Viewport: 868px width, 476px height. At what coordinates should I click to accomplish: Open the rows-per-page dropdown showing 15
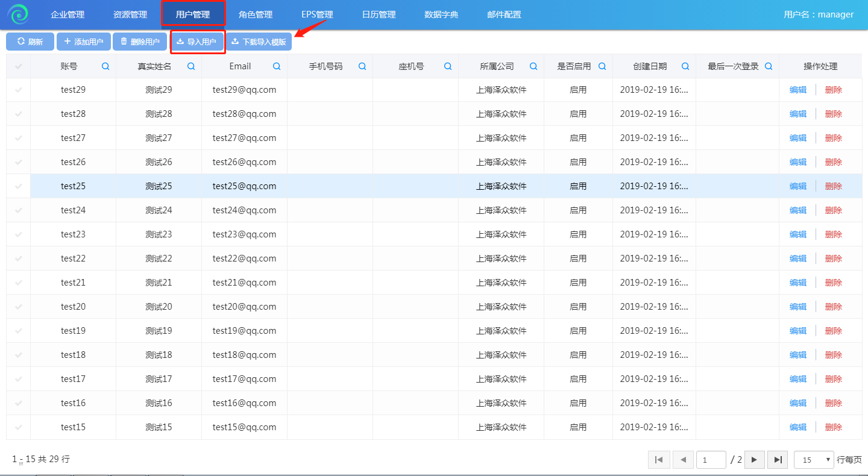[x=814, y=460]
